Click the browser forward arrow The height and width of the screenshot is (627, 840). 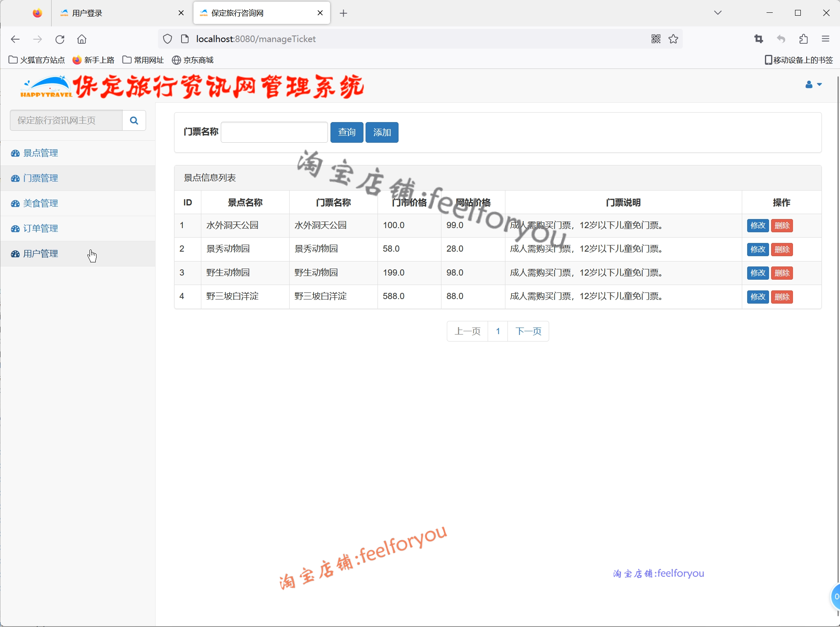point(38,39)
